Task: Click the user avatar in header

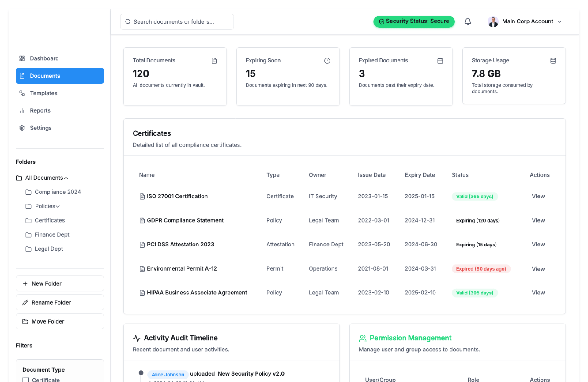Action: (x=493, y=21)
